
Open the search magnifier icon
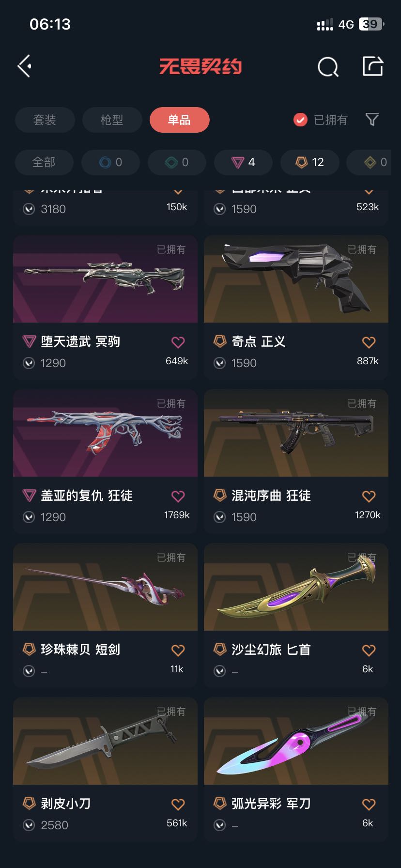pos(328,67)
